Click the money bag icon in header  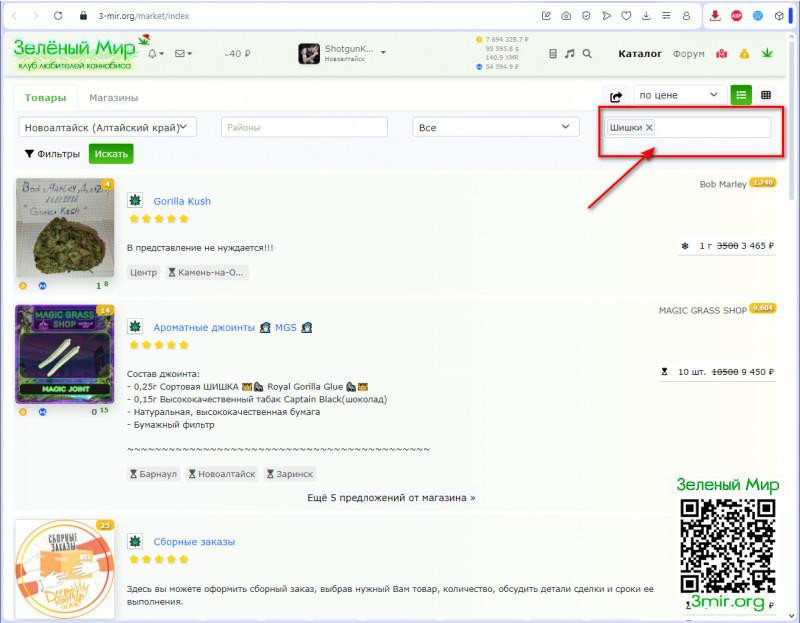(745, 53)
